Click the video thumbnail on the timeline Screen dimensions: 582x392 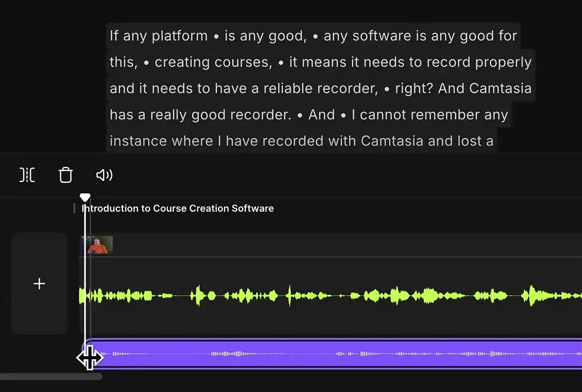click(97, 244)
